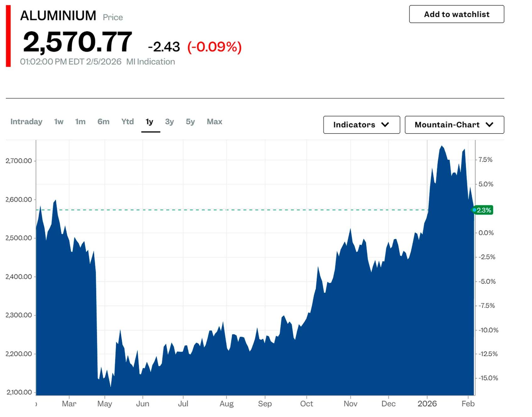
Task: Click the chart peak in January 2026
Action: [x=442, y=146]
